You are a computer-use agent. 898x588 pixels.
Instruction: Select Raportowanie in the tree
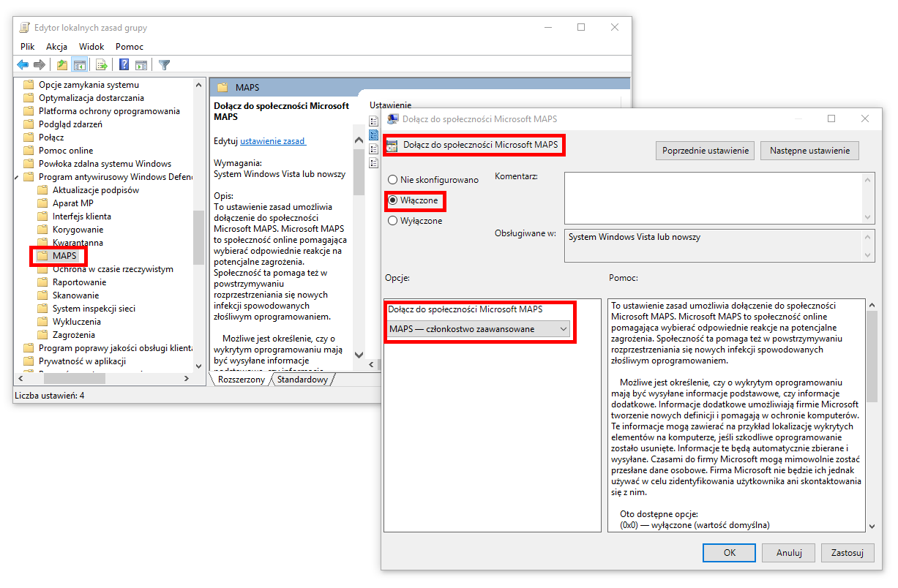(x=80, y=282)
